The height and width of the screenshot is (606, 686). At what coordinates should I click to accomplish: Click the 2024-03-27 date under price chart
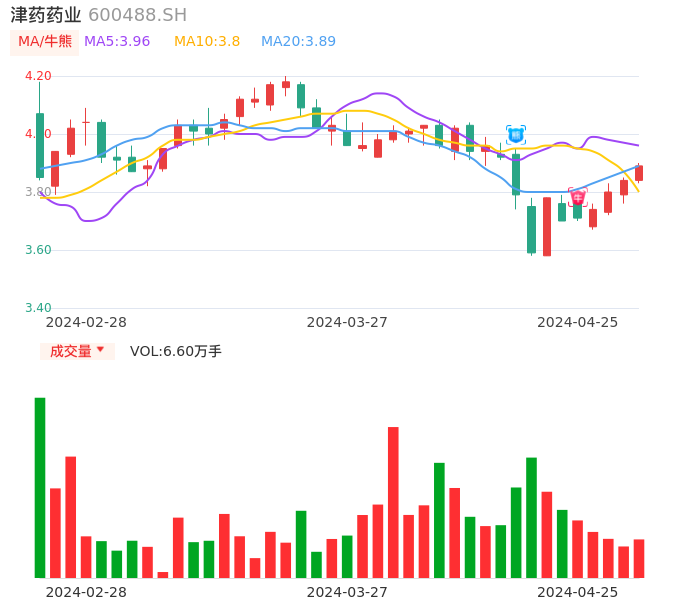347,322
